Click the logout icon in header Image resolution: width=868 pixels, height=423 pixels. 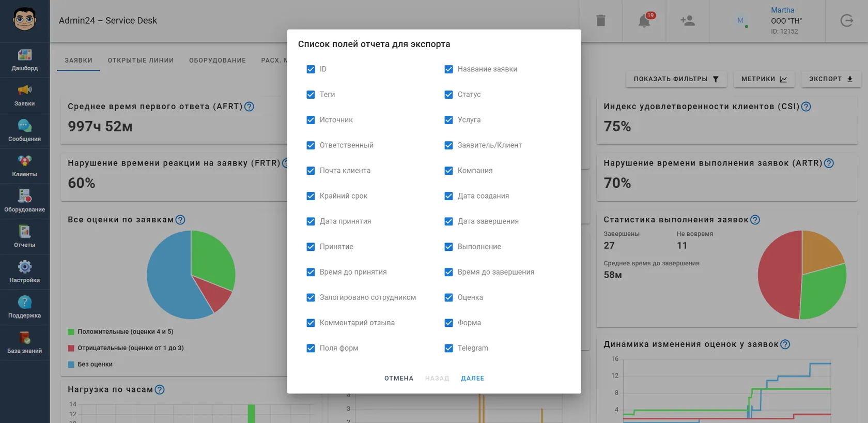tap(846, 21)
